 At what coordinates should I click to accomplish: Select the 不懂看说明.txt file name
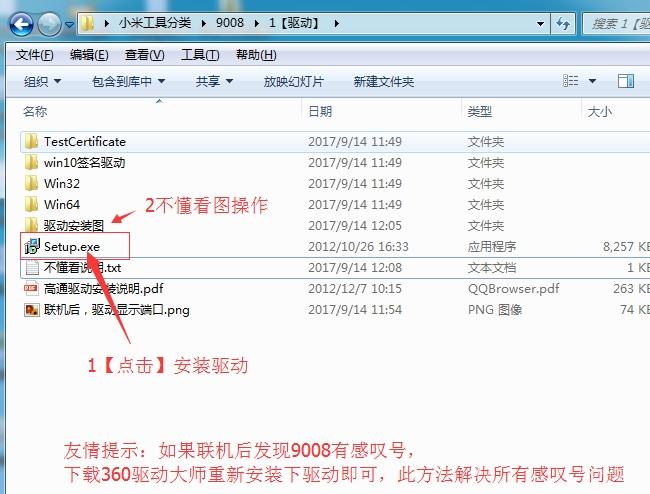click(83, 268)
